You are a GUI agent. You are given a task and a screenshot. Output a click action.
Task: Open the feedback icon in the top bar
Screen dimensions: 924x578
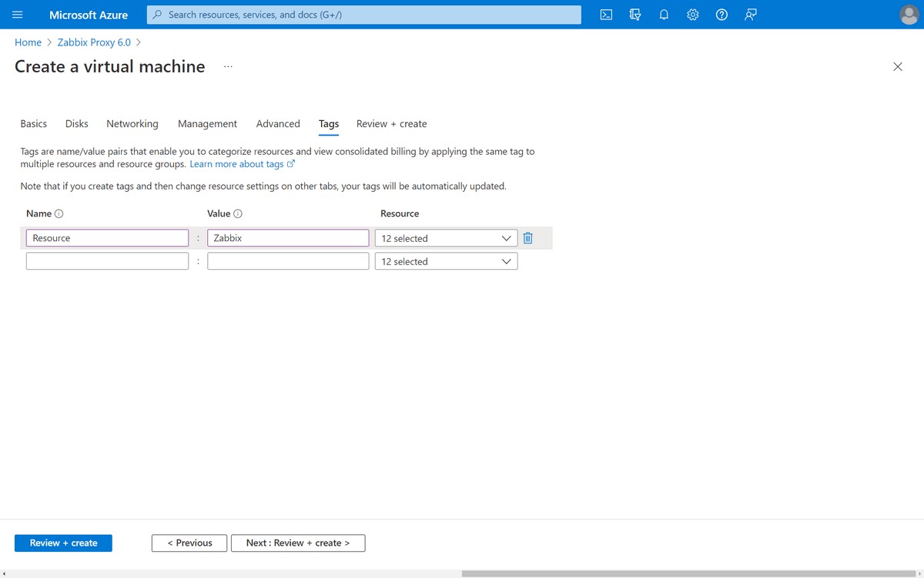click(751, 15)
